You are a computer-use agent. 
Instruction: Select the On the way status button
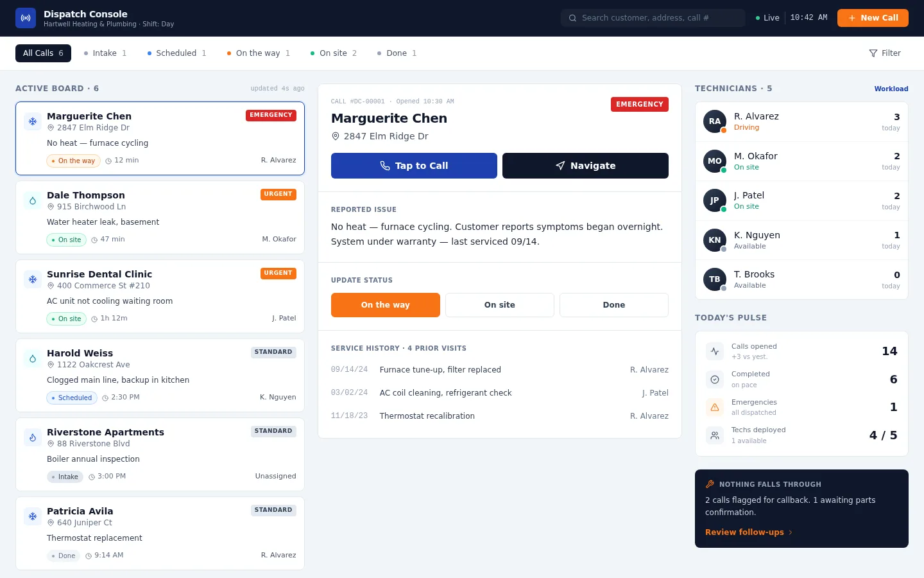(x=386, y=305)
